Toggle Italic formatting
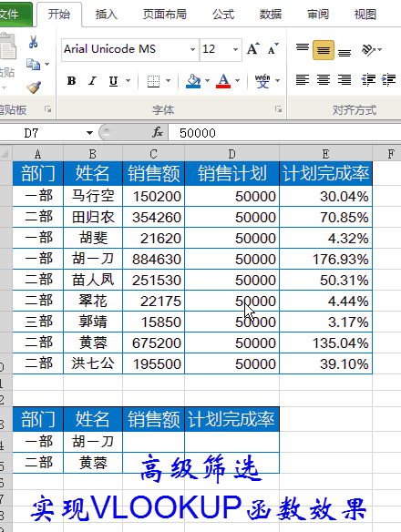The image size is (401, 532). click(x=92, y=81)
